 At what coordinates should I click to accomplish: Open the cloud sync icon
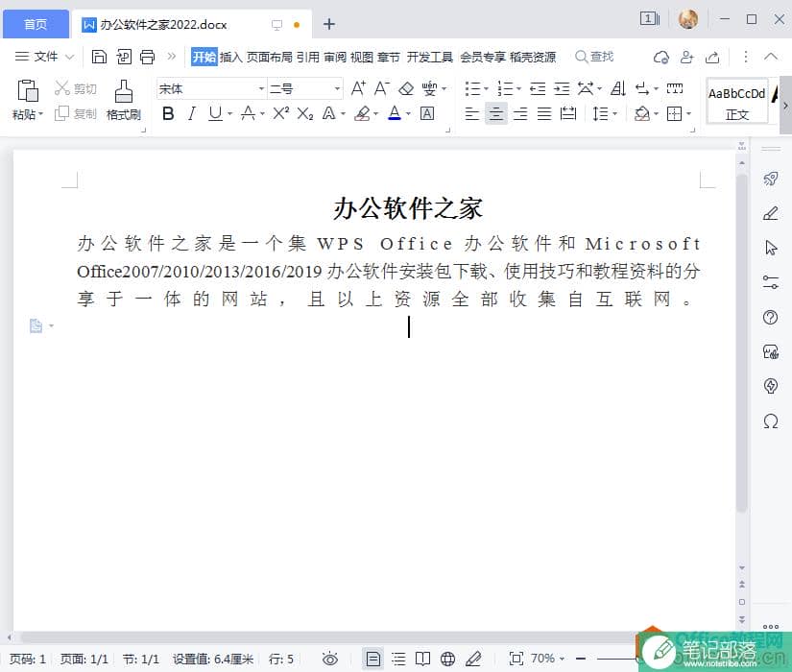pos(661,57)
